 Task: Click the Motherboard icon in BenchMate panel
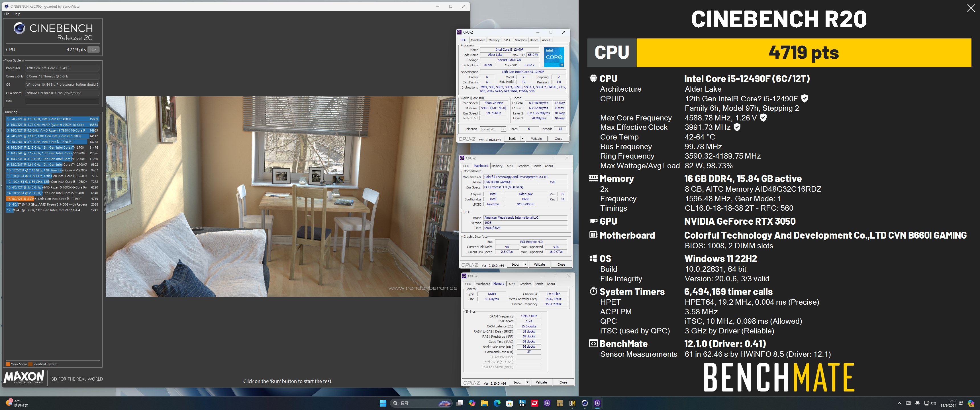(x=593, y=235)
